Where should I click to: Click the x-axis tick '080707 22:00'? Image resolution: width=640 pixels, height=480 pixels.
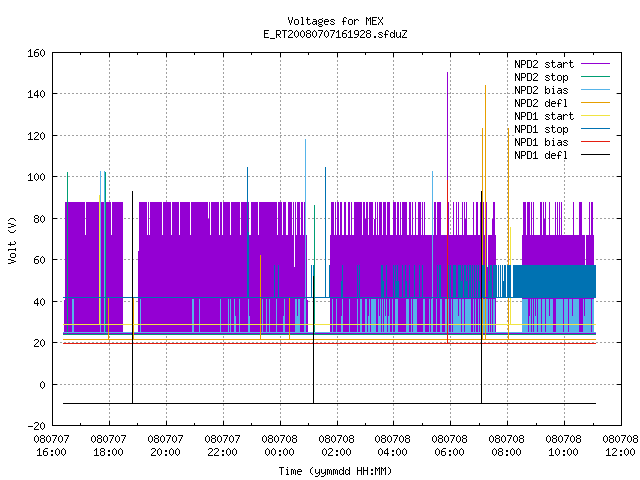(222, 446)
